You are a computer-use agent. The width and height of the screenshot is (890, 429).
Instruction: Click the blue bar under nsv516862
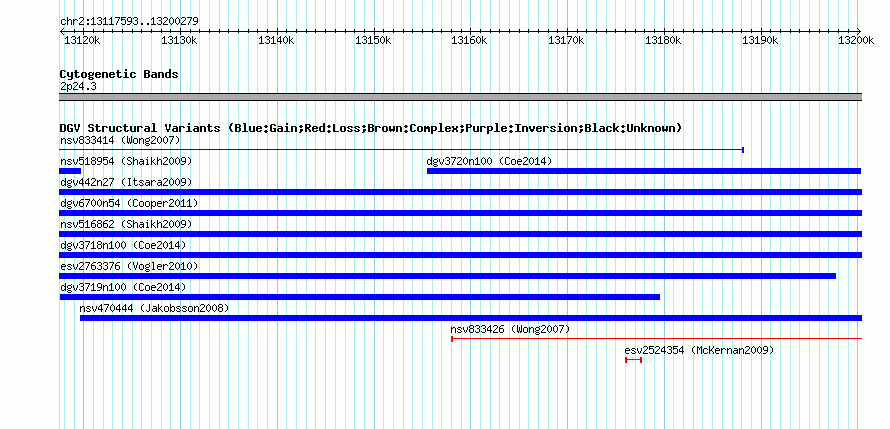[x=461, y=234]
